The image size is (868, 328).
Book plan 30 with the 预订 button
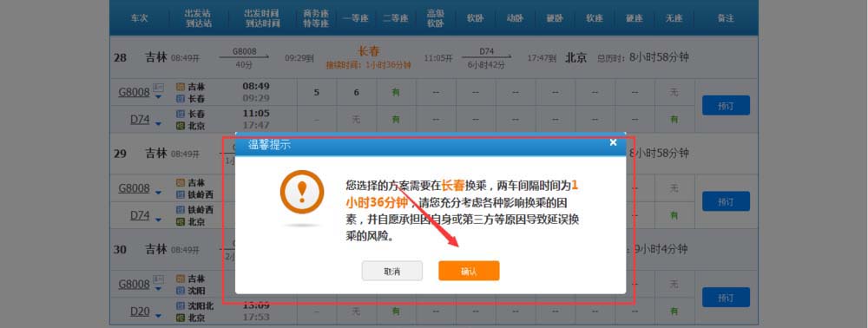(726, 297)
